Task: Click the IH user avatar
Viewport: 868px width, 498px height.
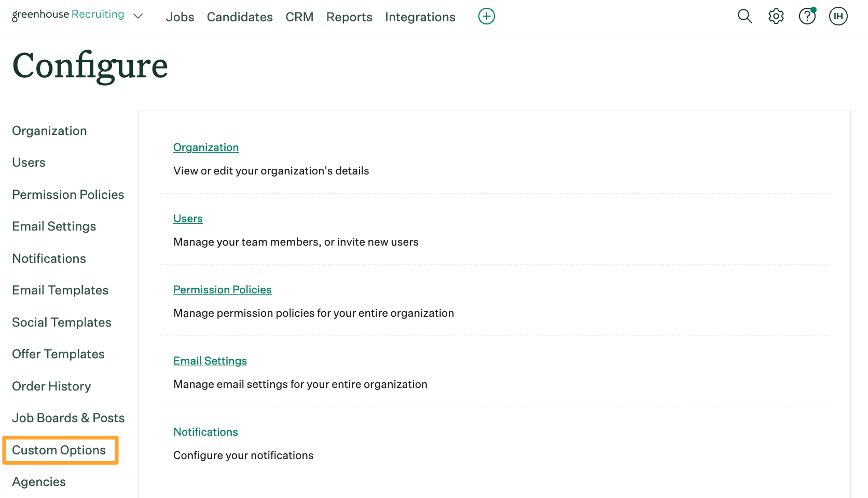Action: coord(838,16)
